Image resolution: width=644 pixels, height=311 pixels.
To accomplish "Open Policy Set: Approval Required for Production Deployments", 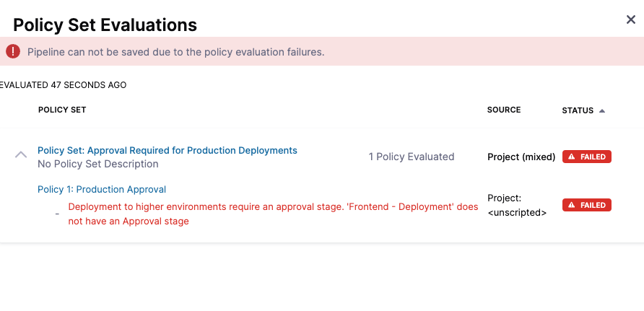I will click(x=167, y=150).
